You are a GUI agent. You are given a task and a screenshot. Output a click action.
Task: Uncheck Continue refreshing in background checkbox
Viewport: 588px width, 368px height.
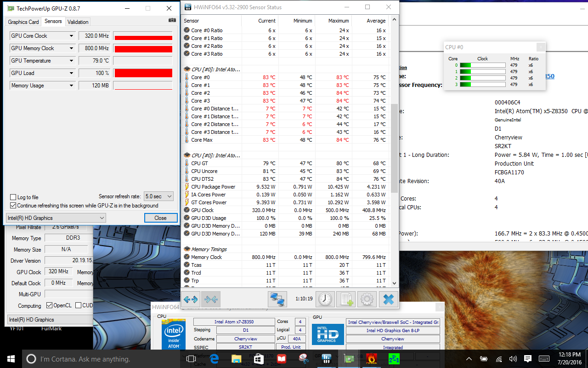(x=13, y=206)
